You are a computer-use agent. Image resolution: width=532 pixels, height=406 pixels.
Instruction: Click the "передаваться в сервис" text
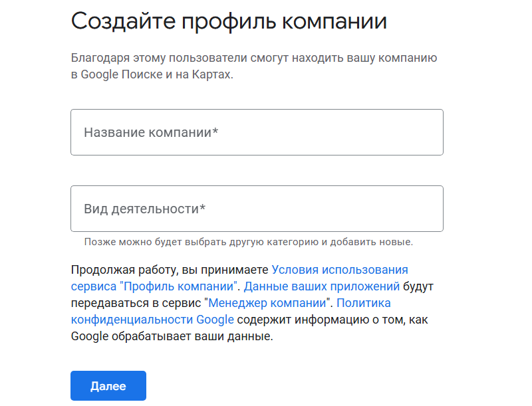point(137,303)
